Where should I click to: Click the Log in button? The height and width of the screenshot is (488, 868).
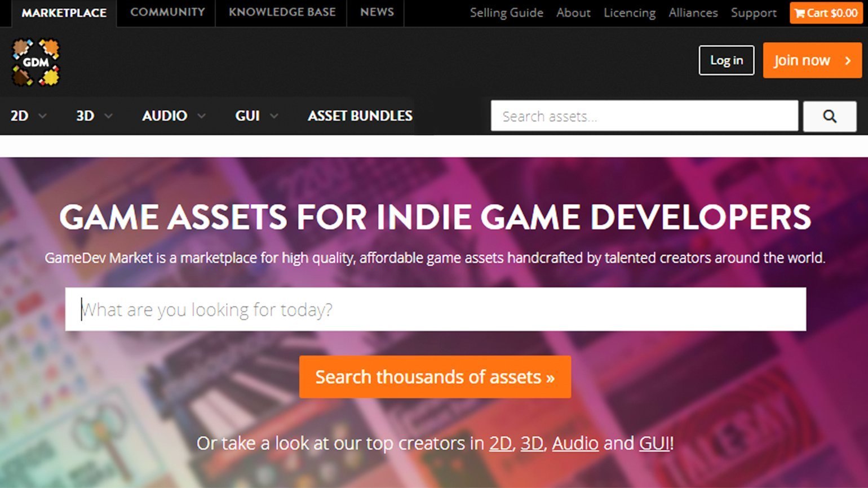(727, 60)
